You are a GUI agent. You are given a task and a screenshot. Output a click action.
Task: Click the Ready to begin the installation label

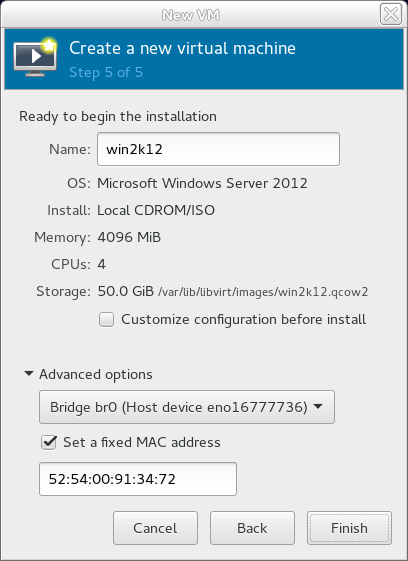(118, 117)
